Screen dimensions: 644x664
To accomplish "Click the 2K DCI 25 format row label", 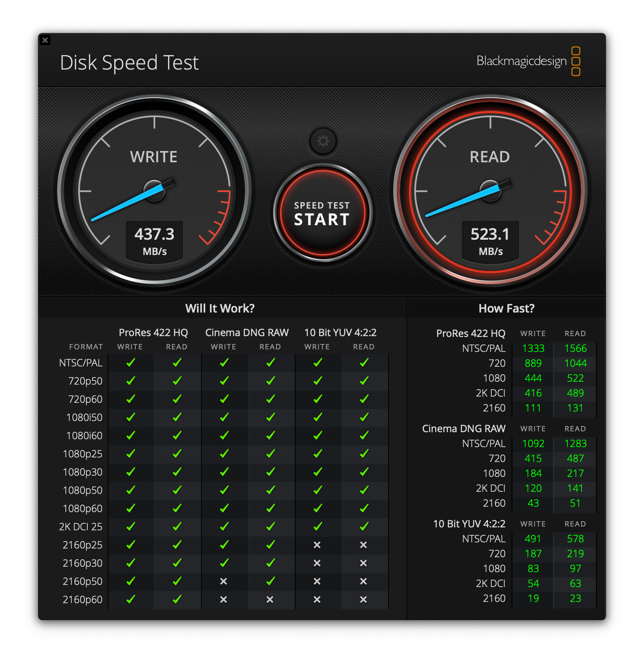I will (81, 527).
